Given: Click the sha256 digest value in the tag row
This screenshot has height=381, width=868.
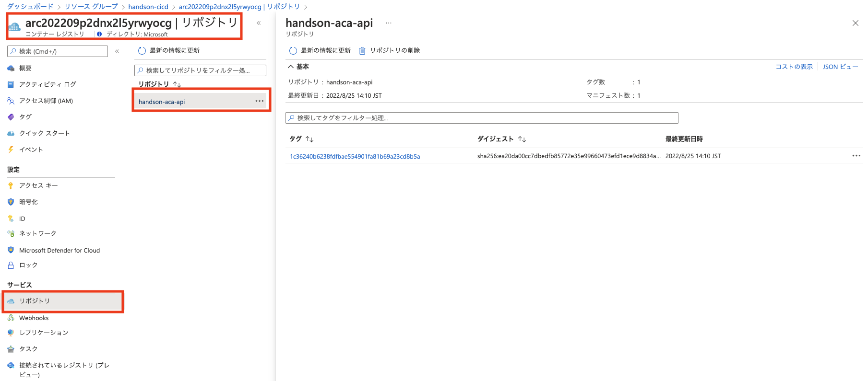Looking at the screenshot, I should click(x=569, y=156).
